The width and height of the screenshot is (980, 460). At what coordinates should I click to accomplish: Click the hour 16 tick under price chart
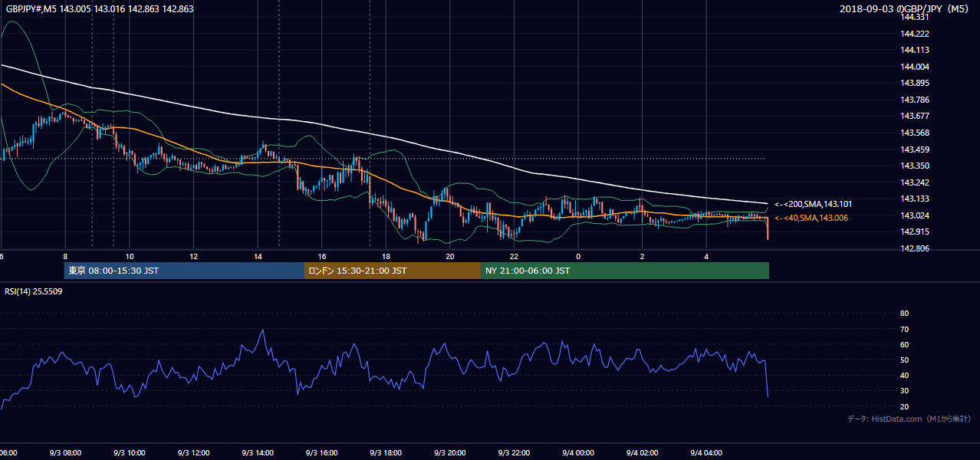pos(322,257)
